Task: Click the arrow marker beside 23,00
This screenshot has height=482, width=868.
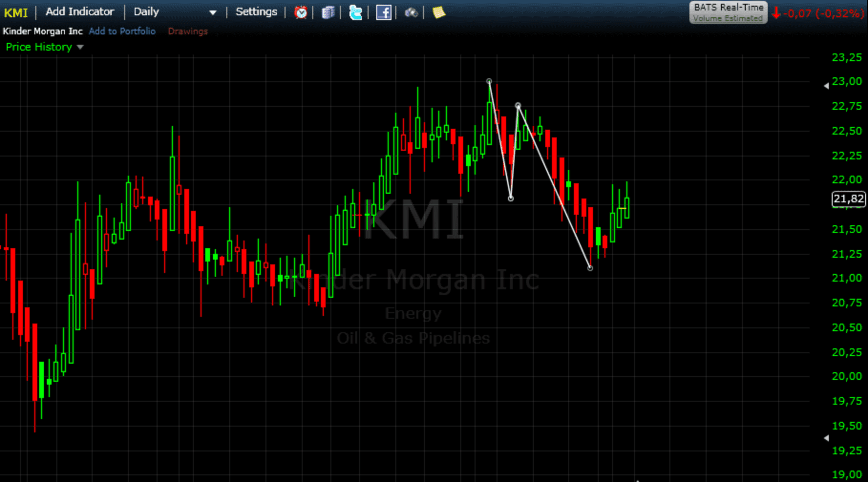Action: pyautogui.click(x=826, y=86)
